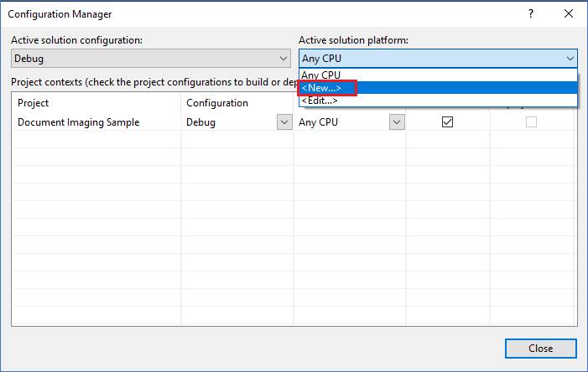Image resolution: width=588 pixels, height=372 pixels.
Task: Click the help question mark icon
Action: point(531,14)
